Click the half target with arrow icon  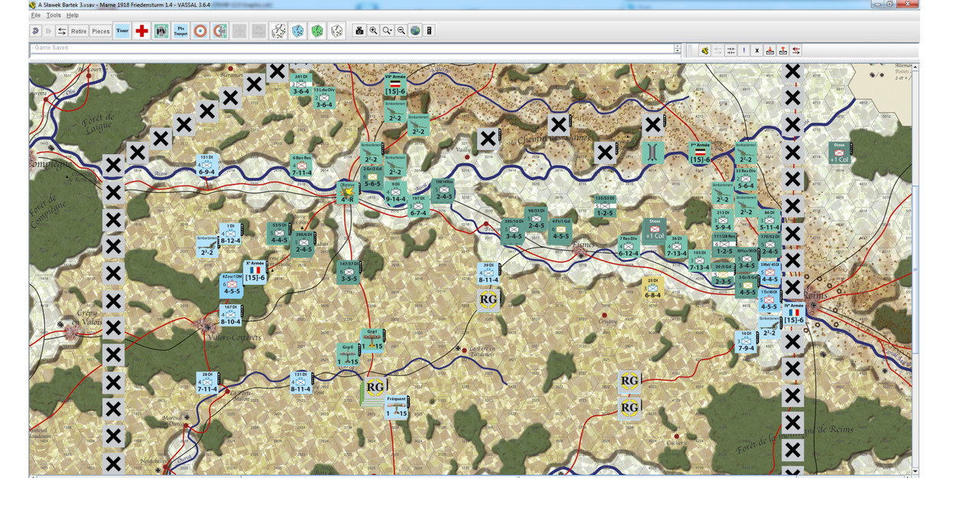click(x=220, y=31)
